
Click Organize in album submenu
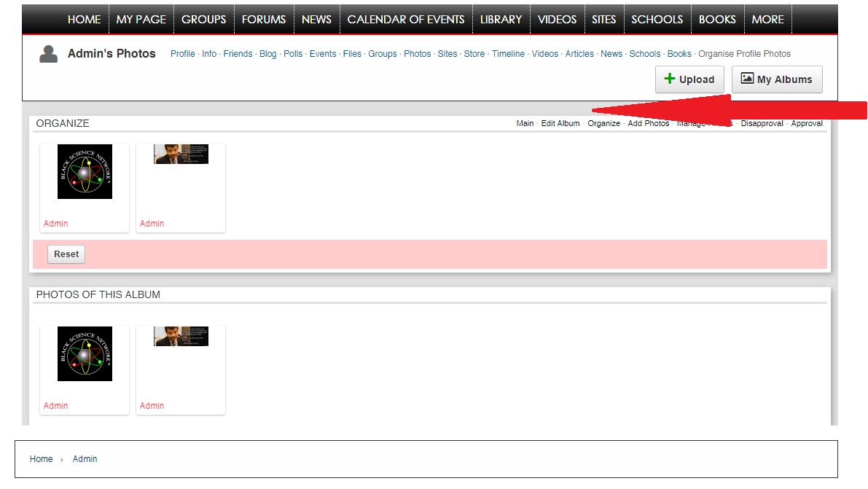point(604,123)
